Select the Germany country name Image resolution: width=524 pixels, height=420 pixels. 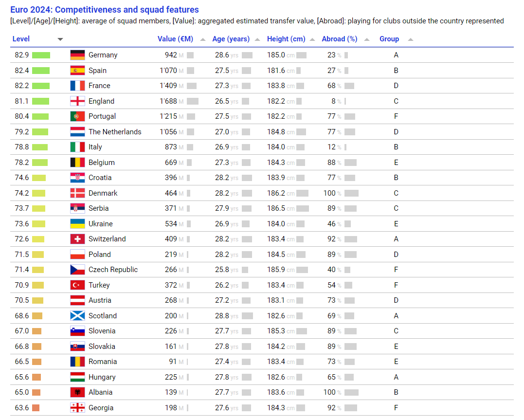click(x=103, y=55)
